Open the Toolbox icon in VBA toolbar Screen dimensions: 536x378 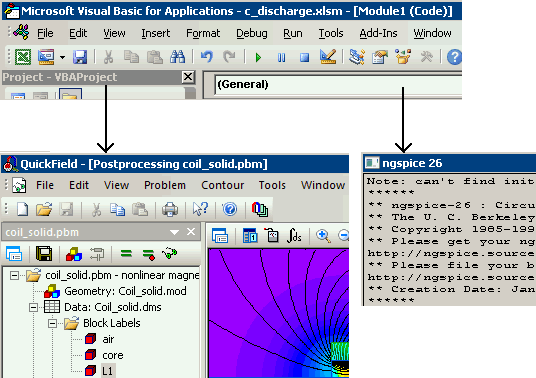click(x=426, y=57)
